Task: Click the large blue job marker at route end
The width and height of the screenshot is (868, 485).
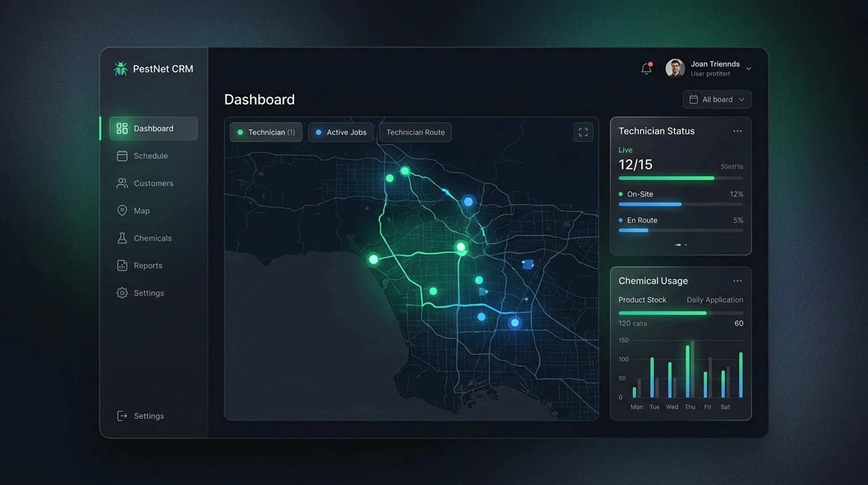Action: [x=515, y=323]
